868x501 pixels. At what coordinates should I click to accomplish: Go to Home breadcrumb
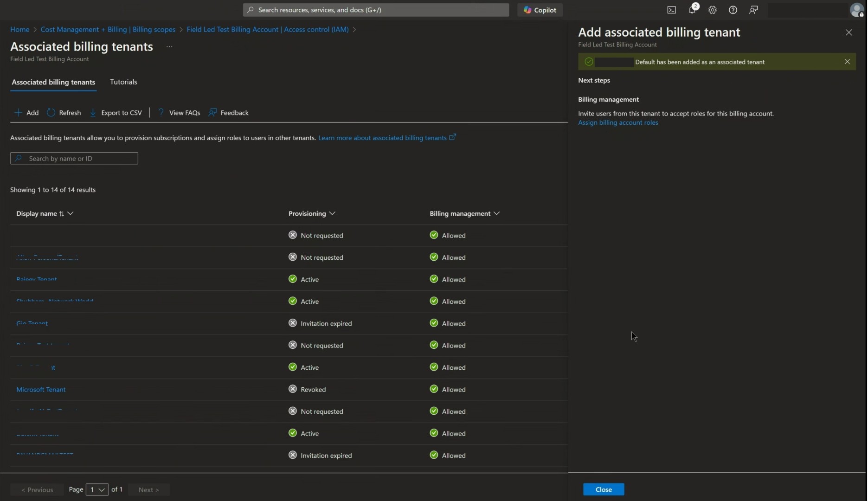click(x=20, y=29)
